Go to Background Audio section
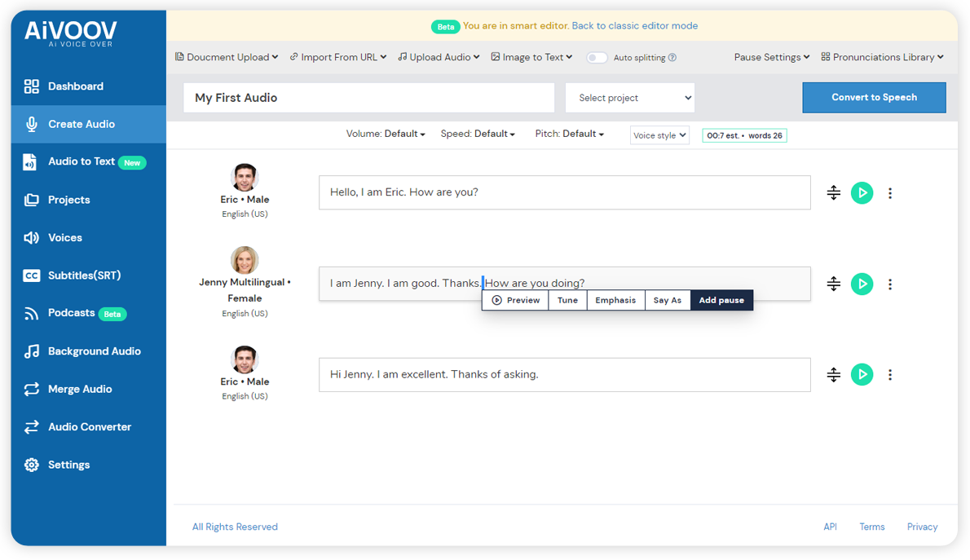The width and height of the screenshot is (970, 560). (x=94, y=351)
